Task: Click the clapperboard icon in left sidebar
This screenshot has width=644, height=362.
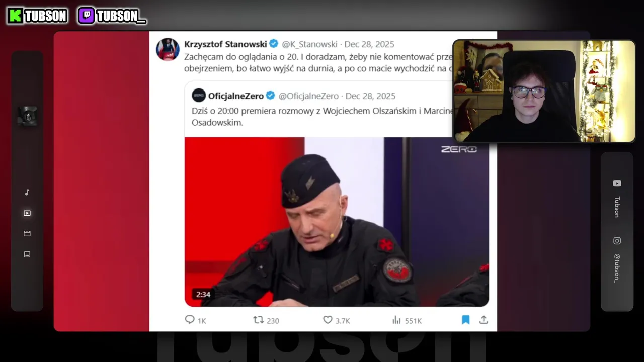Action: [x=27, y=234]
